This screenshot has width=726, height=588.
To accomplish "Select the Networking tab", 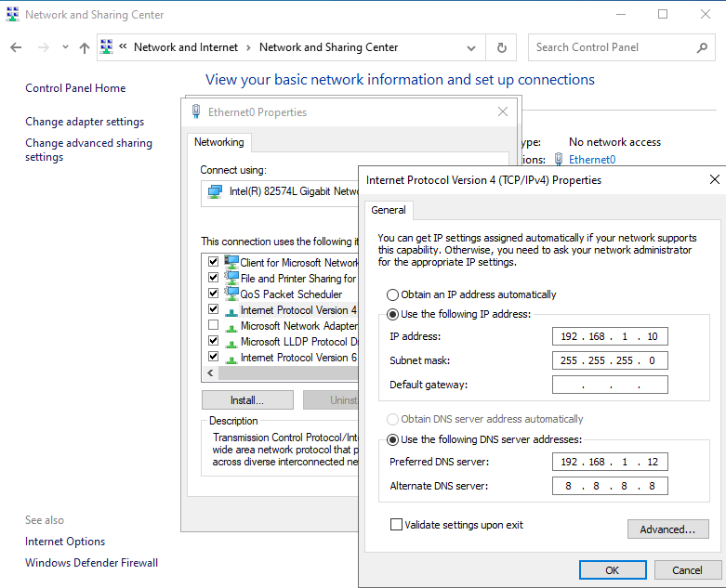I will point(219,142).
